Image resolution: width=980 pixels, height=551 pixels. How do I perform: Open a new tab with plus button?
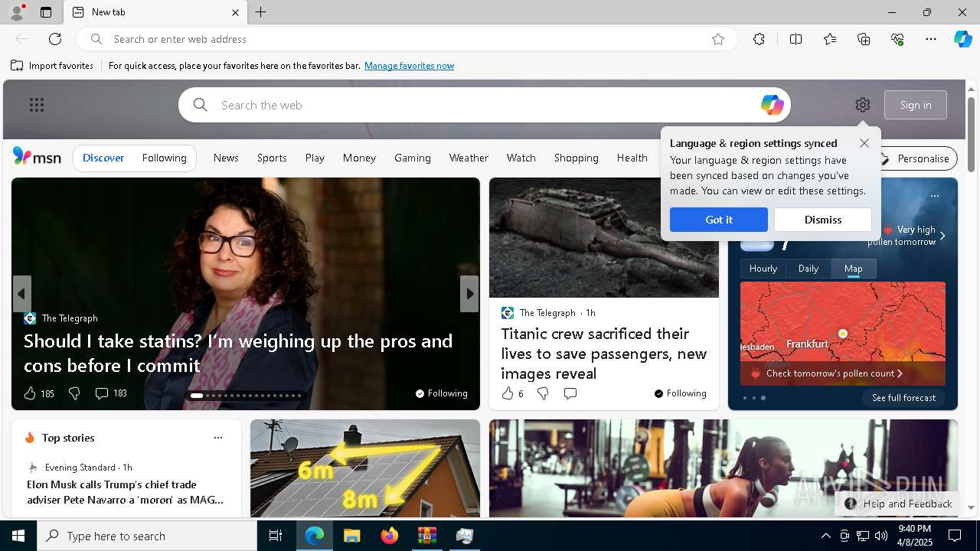261,12
